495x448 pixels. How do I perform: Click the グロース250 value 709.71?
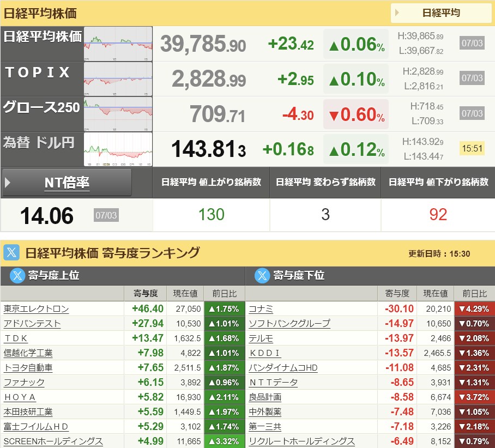pos(217,114)
